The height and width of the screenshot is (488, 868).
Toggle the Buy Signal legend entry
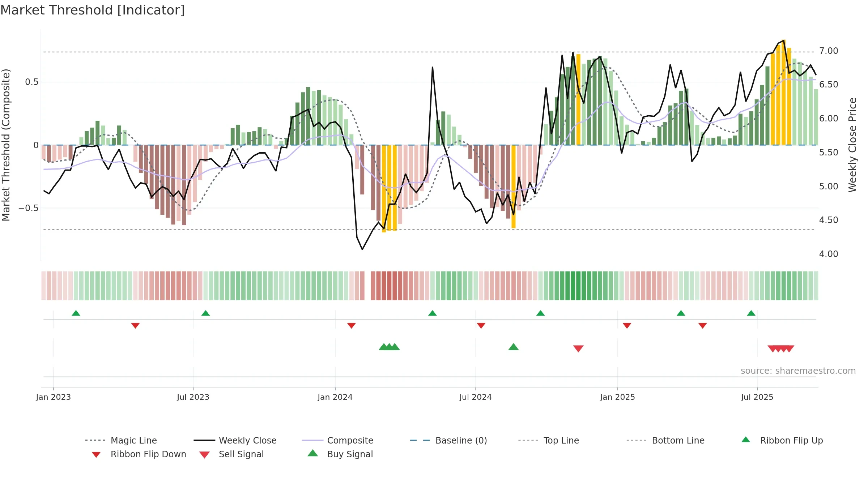coord(340,454)
